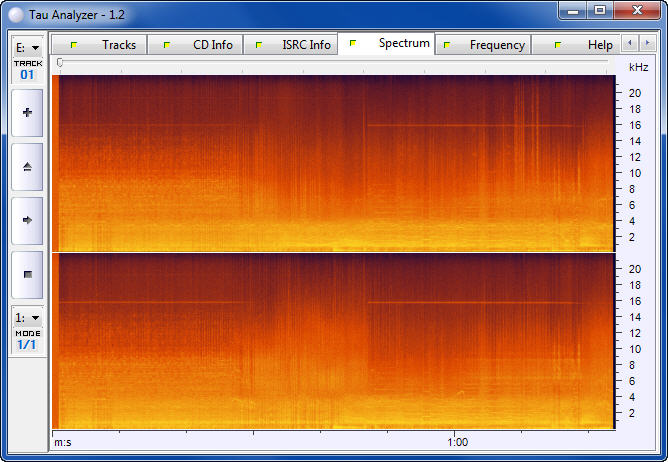Viewport: 668px width, 462px height.
Task: Click the Tau Analyzer title bar icon
Action: (15, 11)
